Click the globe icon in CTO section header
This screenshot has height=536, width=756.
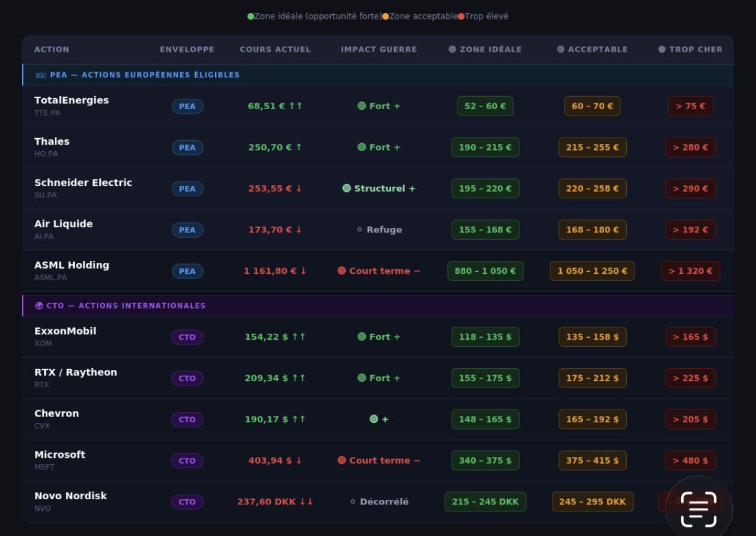click(x=39, y=305)
